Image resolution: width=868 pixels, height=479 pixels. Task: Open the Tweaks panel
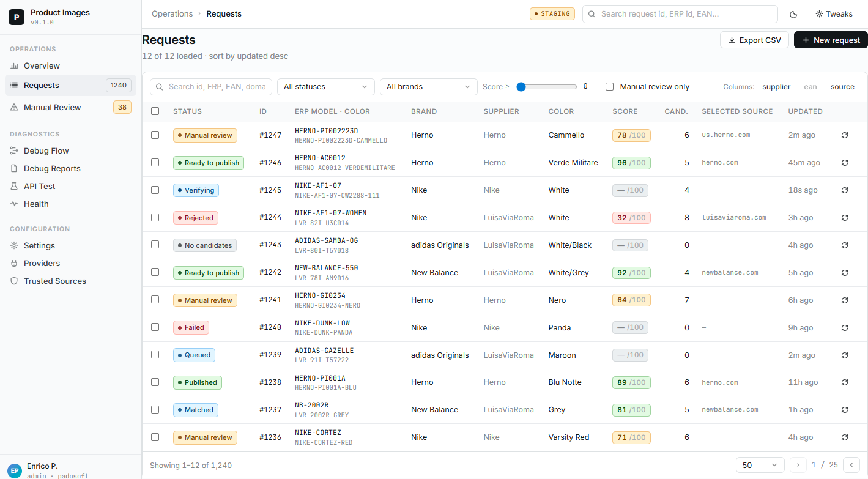[x=834, y=14]
